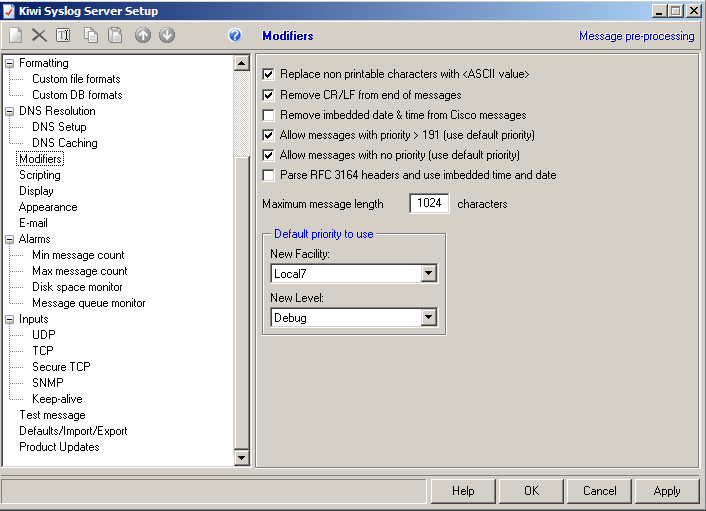
Task: Collapse the Formatting tree node
Action: click(x=9, y=63)
